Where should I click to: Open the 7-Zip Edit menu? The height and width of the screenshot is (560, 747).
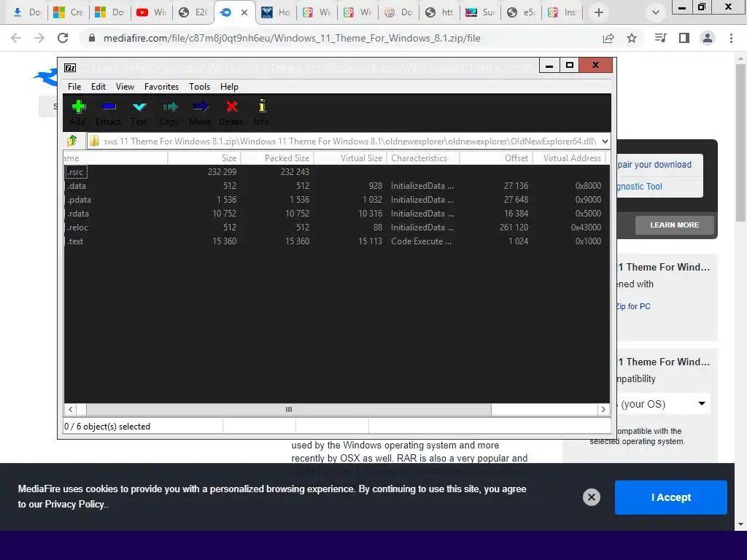98,87
